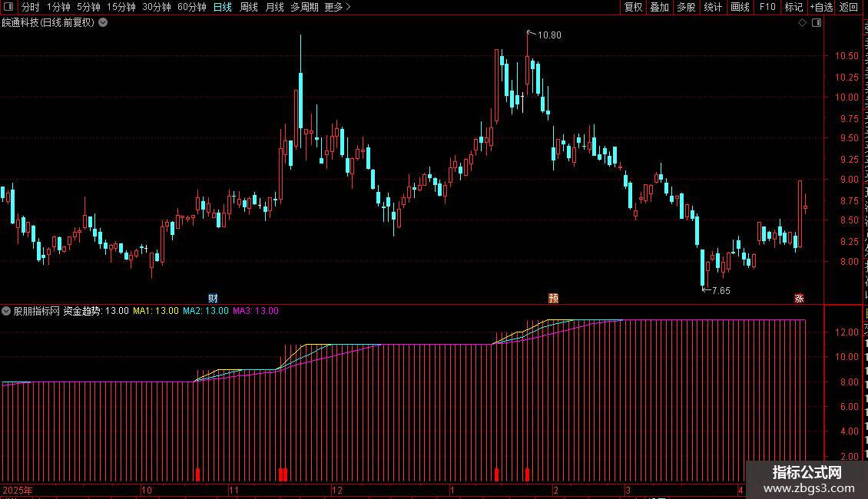Click the 股朋指标网 indicator name
The width and height of the screenshot is (868, 499).
[37, 311]
